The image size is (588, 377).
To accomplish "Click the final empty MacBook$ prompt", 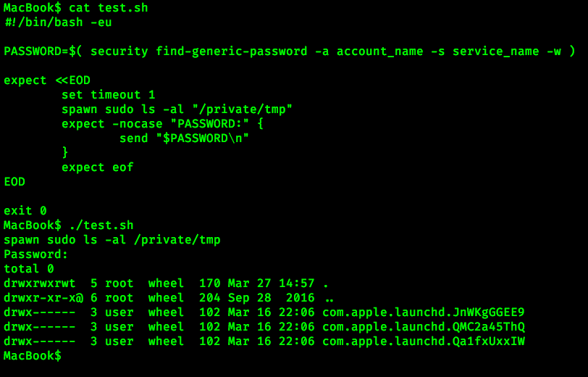I will (33, 356).
